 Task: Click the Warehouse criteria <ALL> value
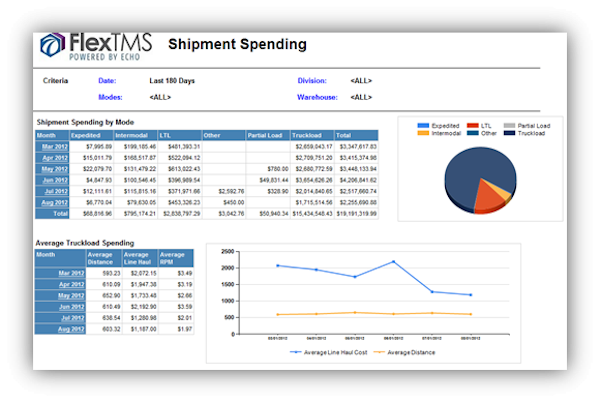coord(361,98)
